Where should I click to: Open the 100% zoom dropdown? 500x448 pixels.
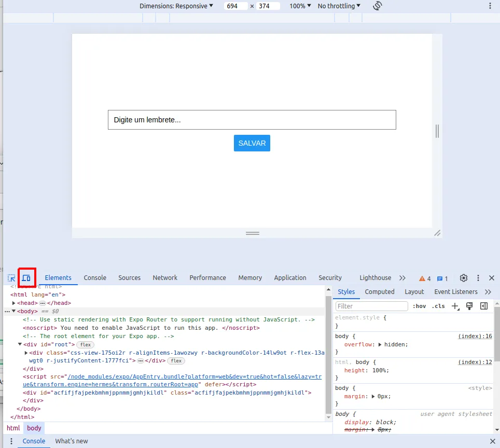(x=300, y=6)
